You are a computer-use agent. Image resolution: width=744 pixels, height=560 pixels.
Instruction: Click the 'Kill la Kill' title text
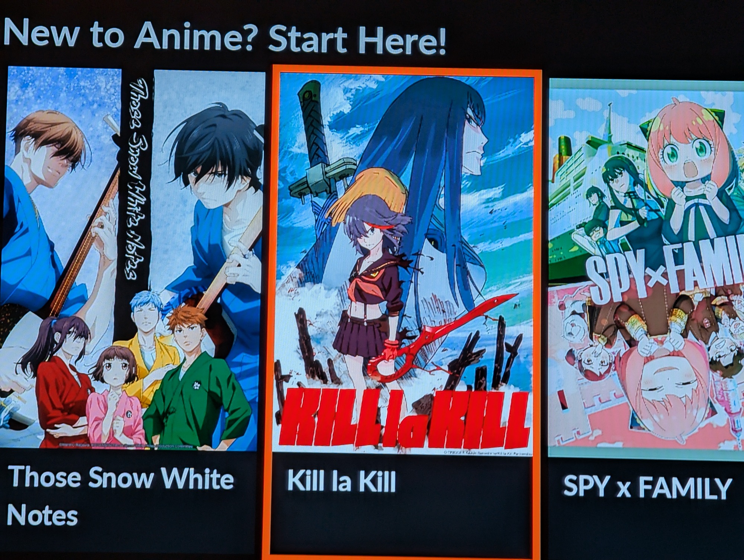[341, 482]
